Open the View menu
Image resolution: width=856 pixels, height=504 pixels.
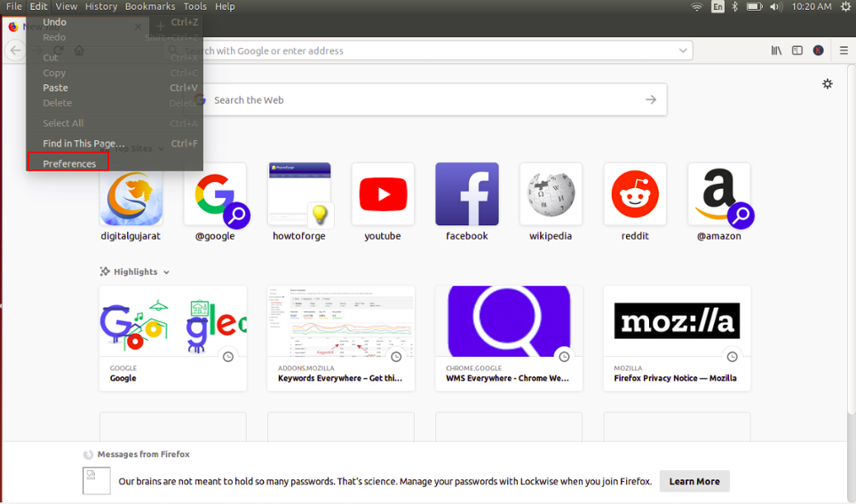coord(66,6)
